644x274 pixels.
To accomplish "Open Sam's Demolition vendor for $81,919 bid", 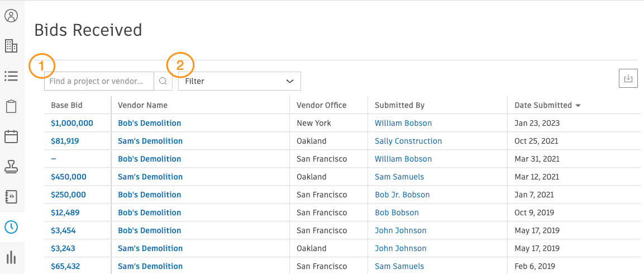I will [x=150, y=141].
